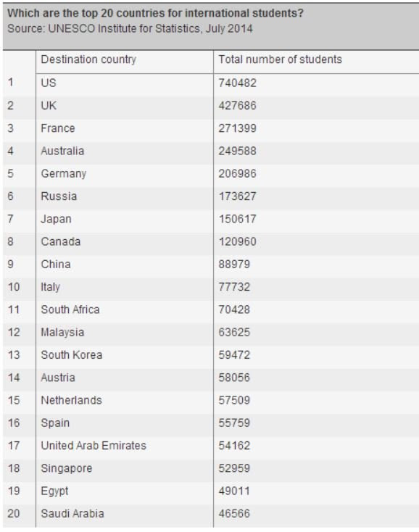Click the Australia row value 249588
419x532 pixels.
[237, 151]
